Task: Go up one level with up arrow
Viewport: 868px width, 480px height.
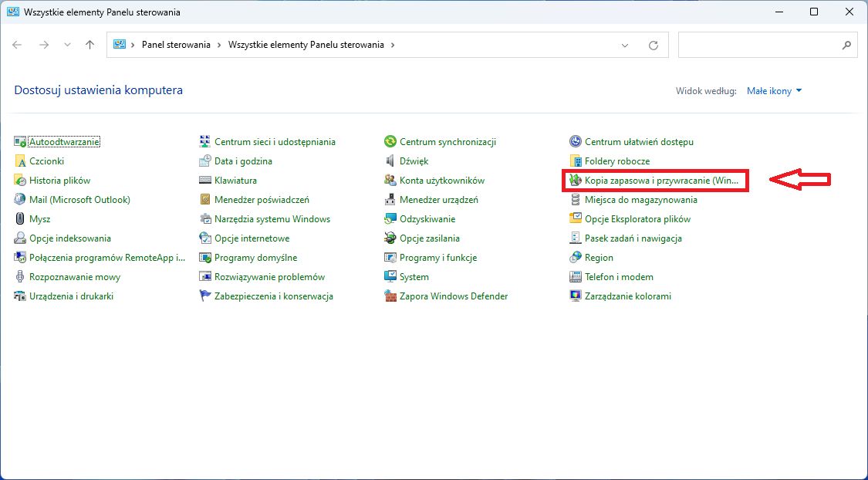Action: pos(90,46)
